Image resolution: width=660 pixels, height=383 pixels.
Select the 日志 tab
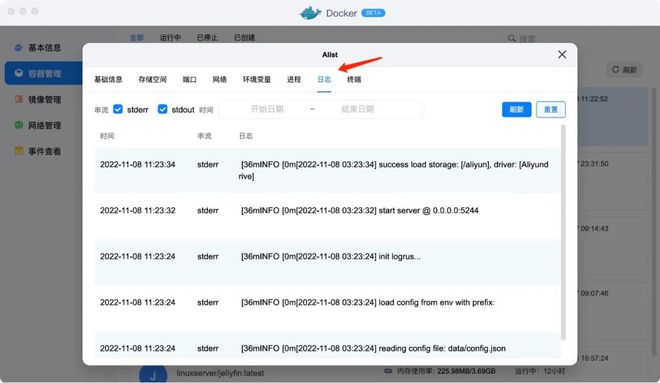point(324,79)
